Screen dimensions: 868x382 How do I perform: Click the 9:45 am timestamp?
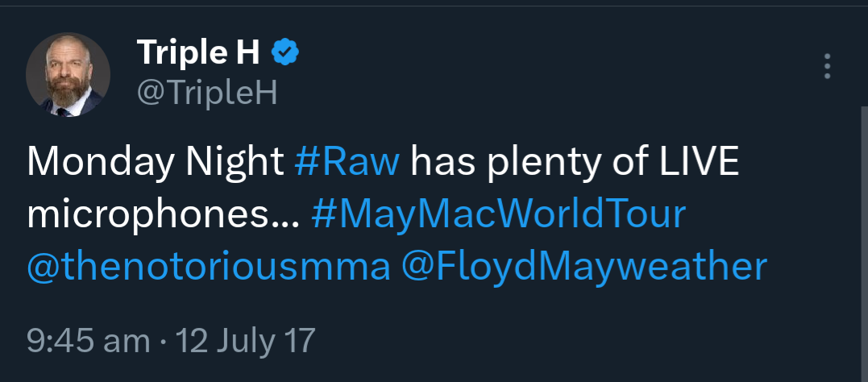point(89,340)
